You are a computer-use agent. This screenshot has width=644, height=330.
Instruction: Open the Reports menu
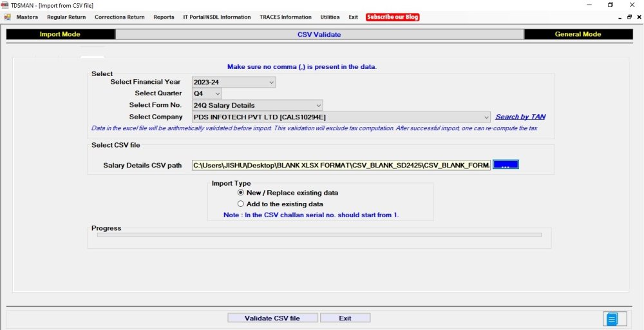[x=164, y=17]
